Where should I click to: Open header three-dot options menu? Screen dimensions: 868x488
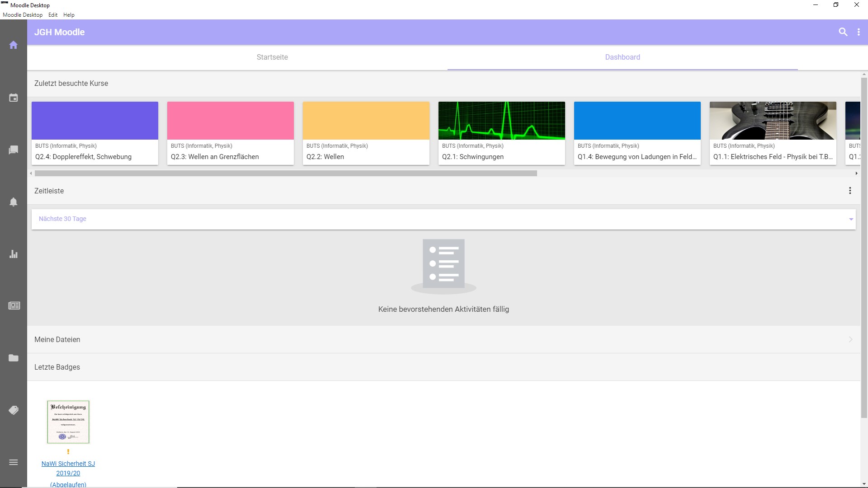pyautogui.click(x=859, y=32)
